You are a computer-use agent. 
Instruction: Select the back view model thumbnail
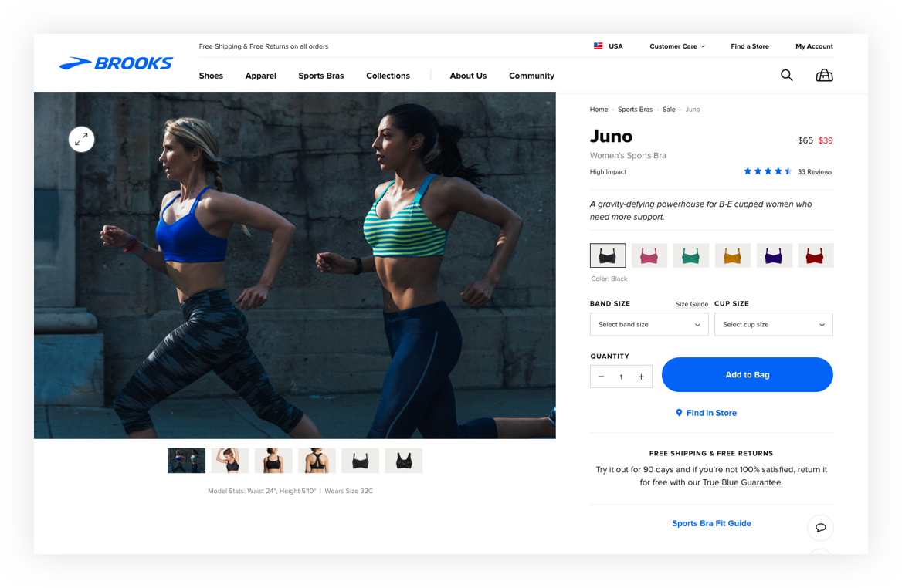tap(317, 461)
